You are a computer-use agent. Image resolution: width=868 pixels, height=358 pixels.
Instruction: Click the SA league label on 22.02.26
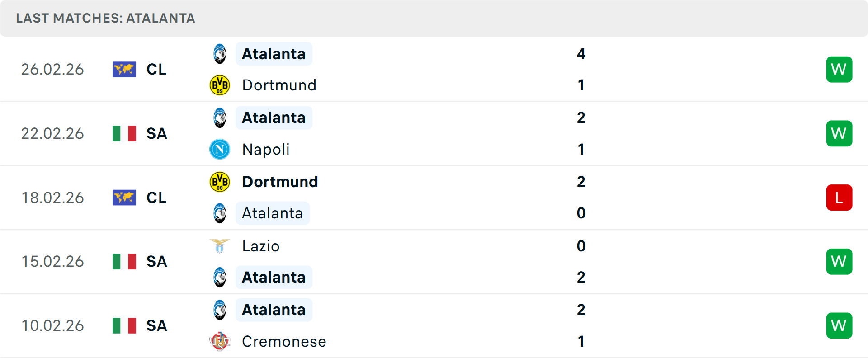pyautogui.click(x=157, y=133)
